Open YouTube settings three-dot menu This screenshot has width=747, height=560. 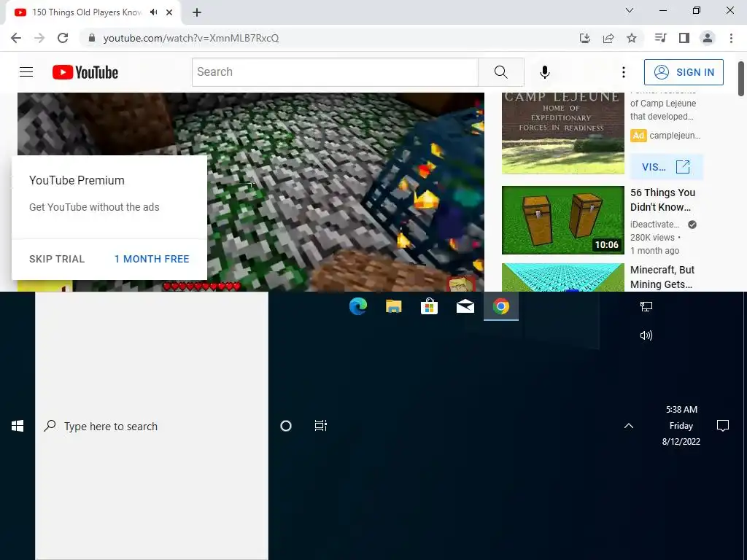623,72
